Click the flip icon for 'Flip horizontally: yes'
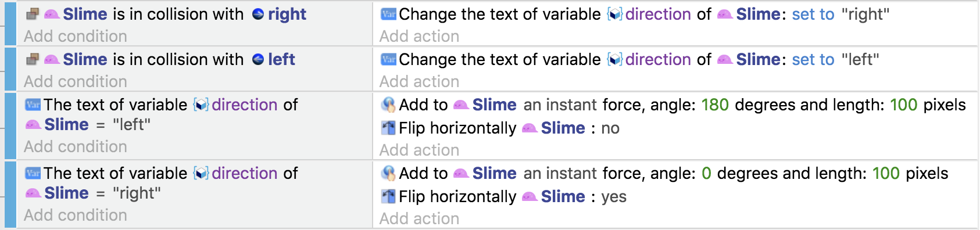 tap(388, 196)
